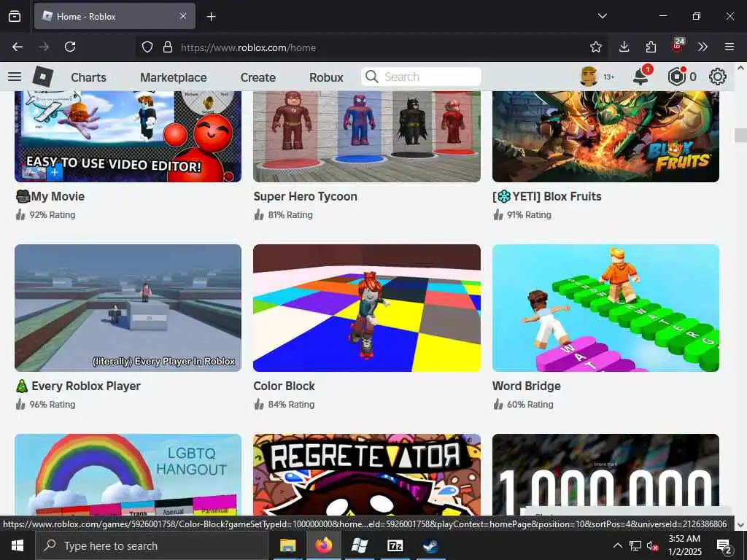
Task: Open the Firefox application menu
Action: (729, 47)
